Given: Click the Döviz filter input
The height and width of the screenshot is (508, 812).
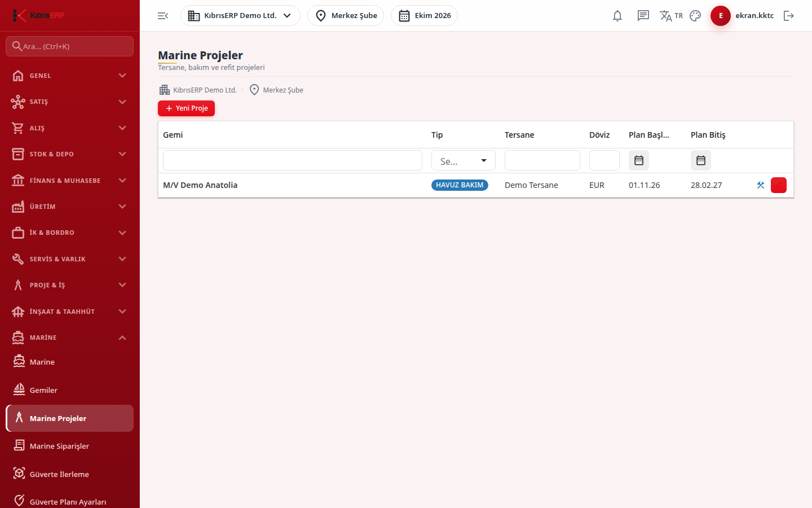Looking at the screenshot, I should (x=604, y=160).
